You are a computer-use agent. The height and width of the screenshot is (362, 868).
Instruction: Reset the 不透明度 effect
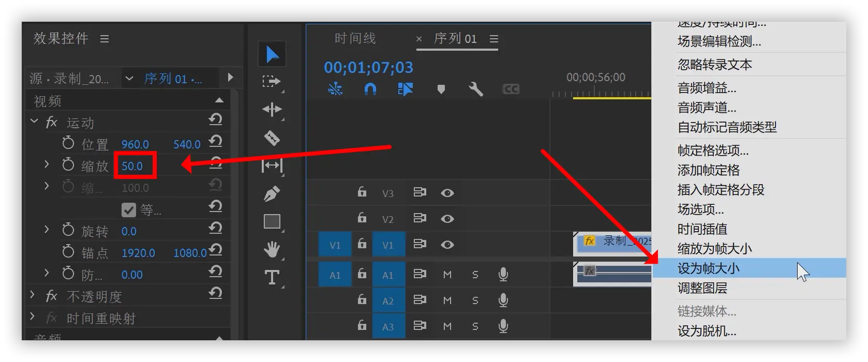216,293
